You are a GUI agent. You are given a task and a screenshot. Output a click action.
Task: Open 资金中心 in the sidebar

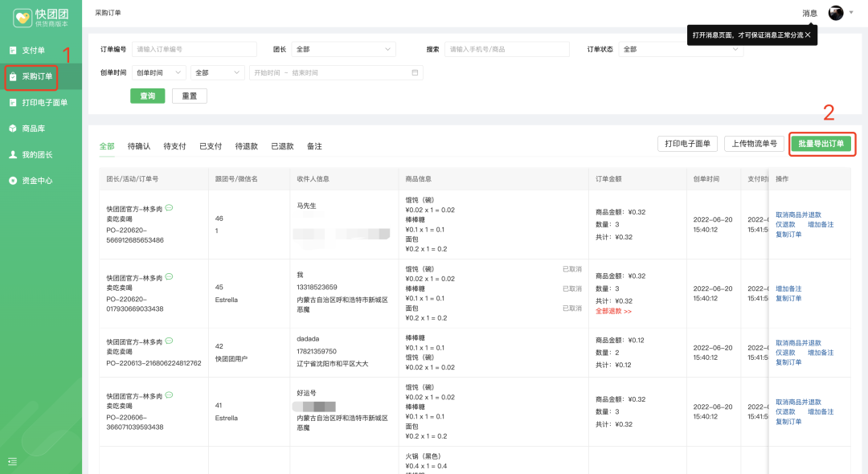click(36, 181)
